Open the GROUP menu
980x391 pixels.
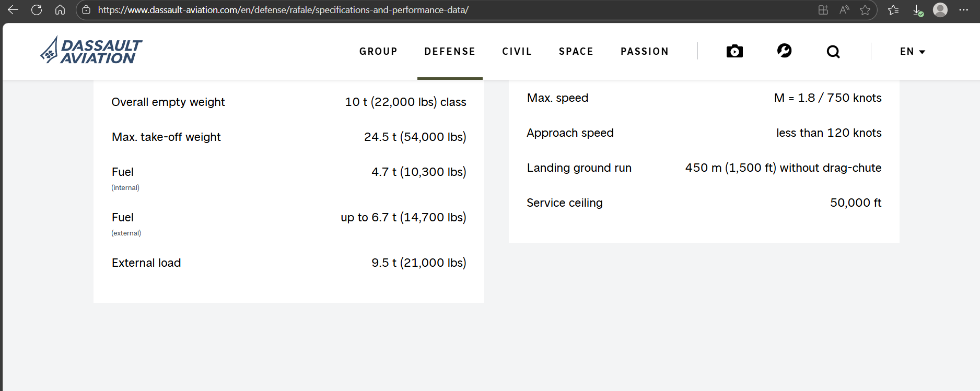(378, 52)
